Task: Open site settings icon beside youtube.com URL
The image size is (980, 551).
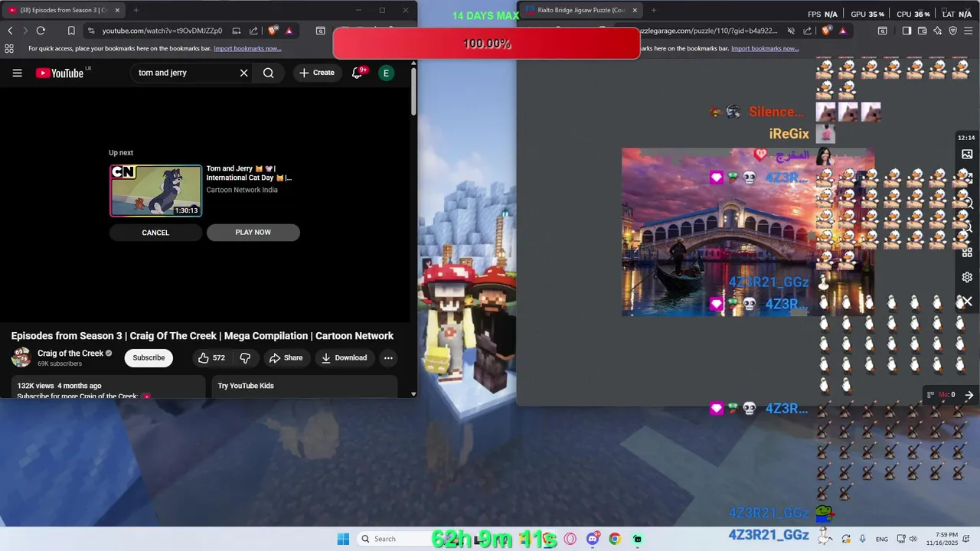Action: click(91, 31)
